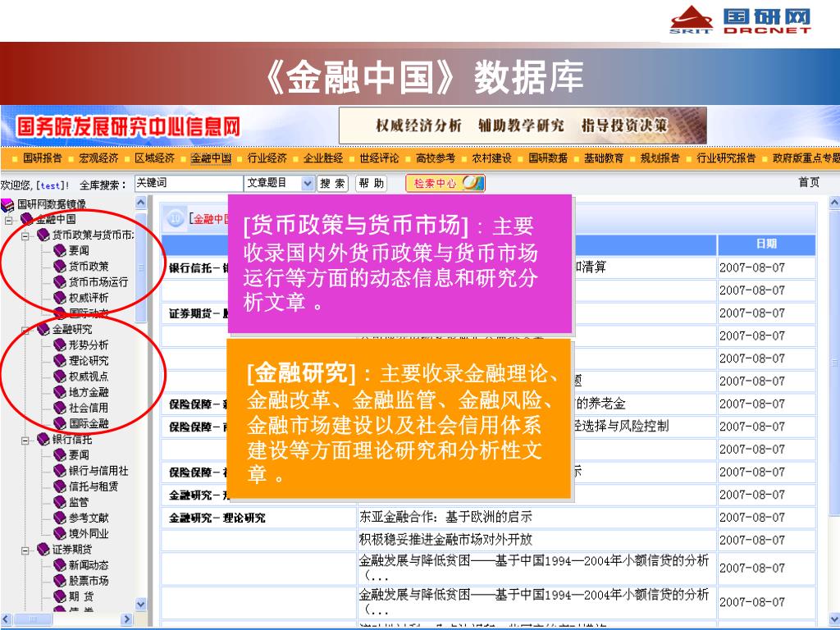Click the 搜索 button
840x630 pixels.
pyautogui.click(x=332, y=184)
